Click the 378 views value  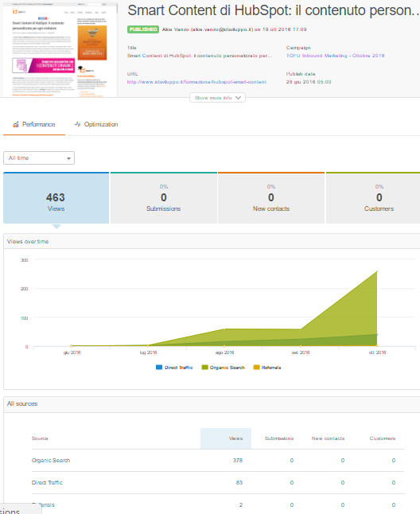pyautogui.click(x=238, y=460)
